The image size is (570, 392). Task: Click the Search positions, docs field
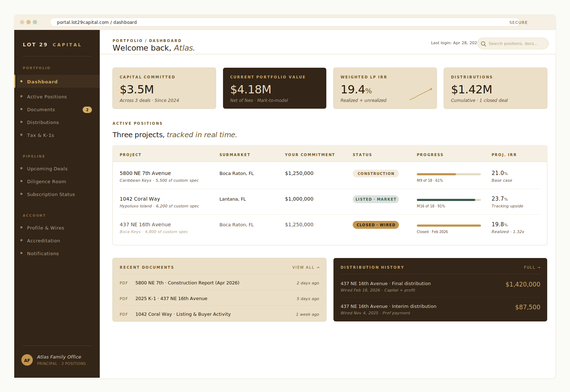pos(513,43)
